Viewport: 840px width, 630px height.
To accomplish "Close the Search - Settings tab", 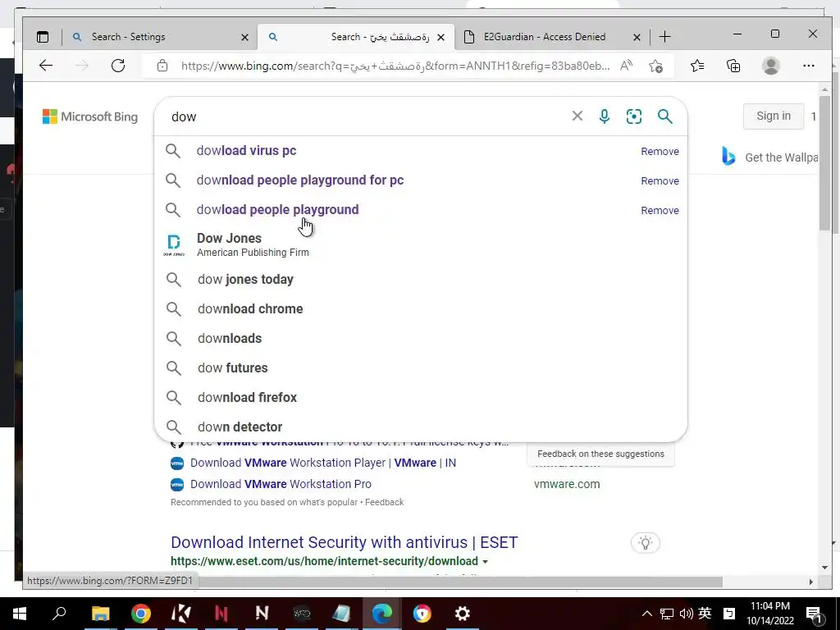I will (244, 37).
